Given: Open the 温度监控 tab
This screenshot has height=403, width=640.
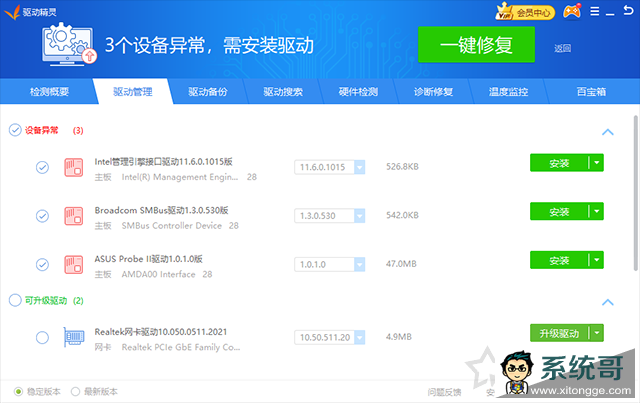Looking at the screenshot, I should point(508,91).
